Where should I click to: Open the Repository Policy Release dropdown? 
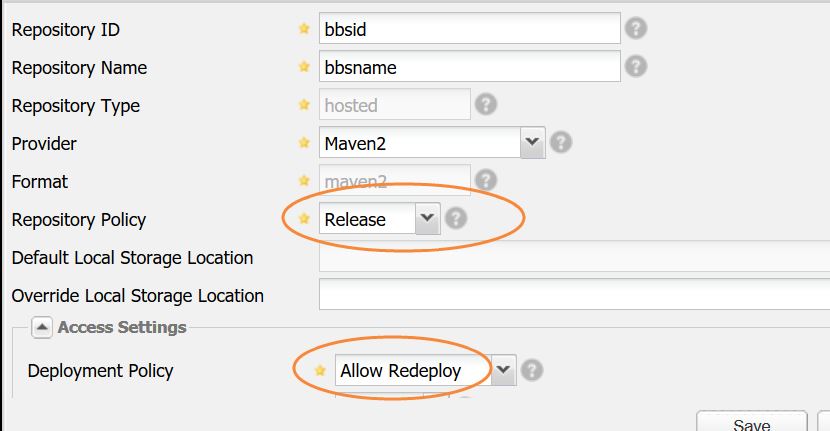pyautogui.click(x=427, y=218)
